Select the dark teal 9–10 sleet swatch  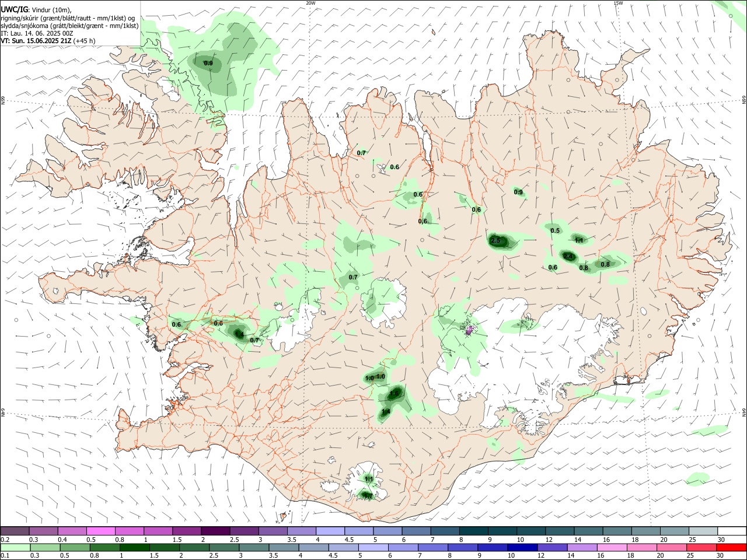tap(502, 531)
